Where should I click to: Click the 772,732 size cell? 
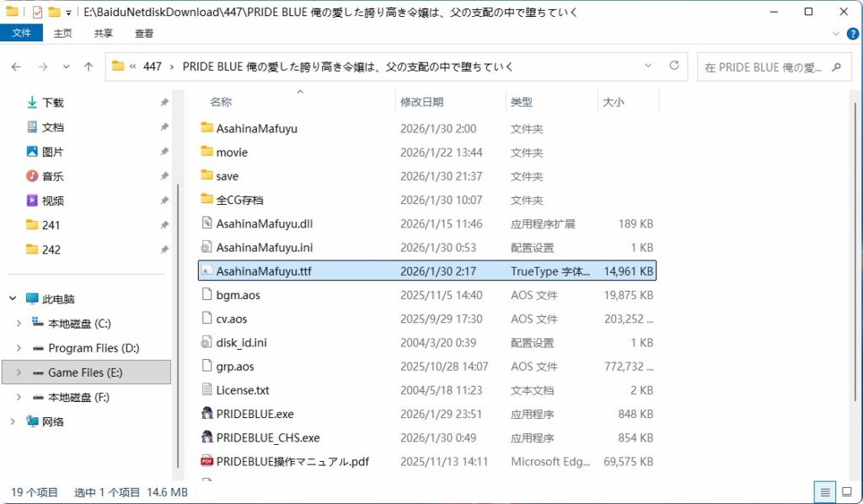click(x=628, y=366)
